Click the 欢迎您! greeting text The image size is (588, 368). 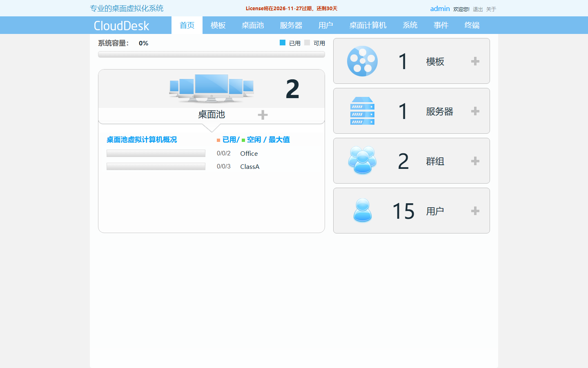(461, 9)
